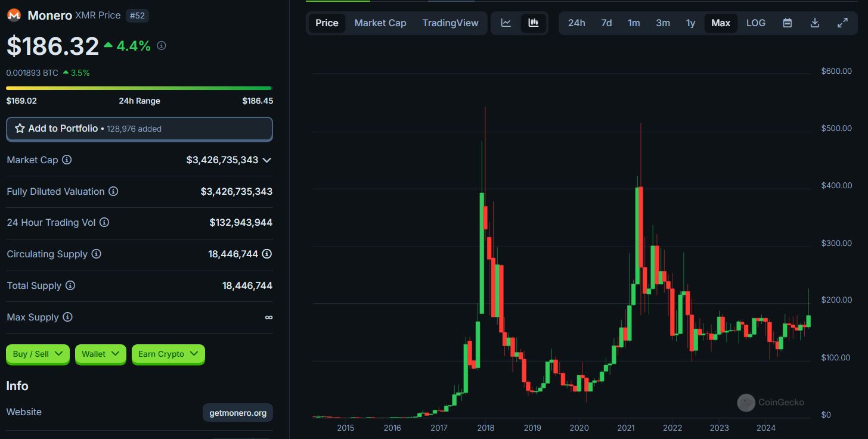Image resolution: width=868 pixels, height=439 pixels.
Task: Open the calendar date range picker
Action: pyautogui.click(x=787, y=23)
